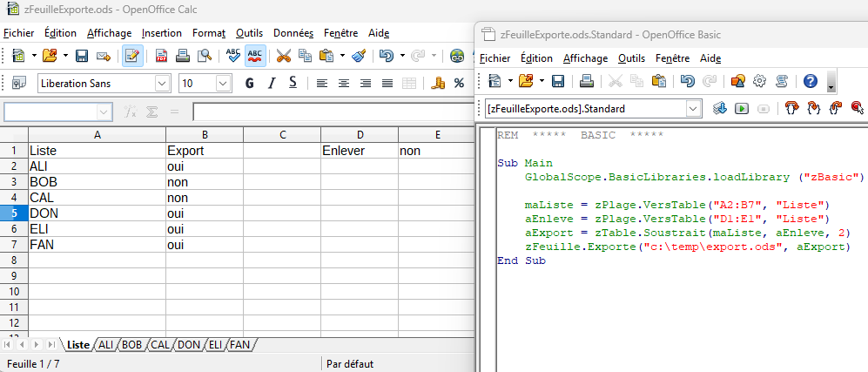The height and width of the screenshot is (372, 868).
Task: Click the Print icon in Calc toolbar
Action: 183,56
